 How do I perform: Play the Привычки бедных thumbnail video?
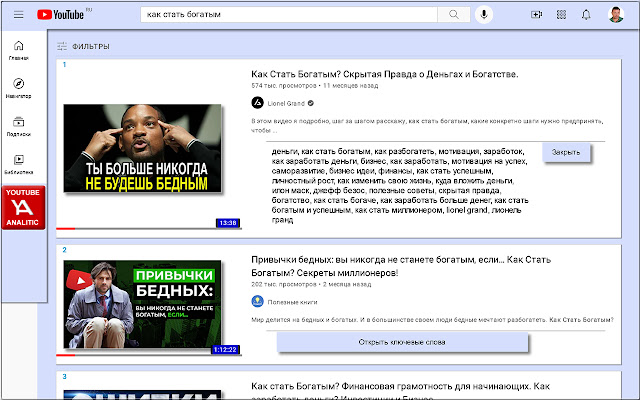click(142, 304)
